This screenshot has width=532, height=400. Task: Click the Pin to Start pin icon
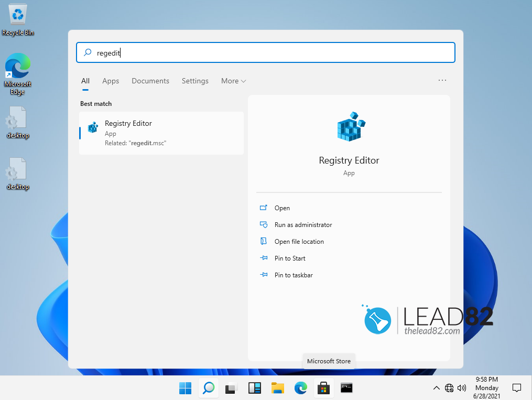coord(264,258)
